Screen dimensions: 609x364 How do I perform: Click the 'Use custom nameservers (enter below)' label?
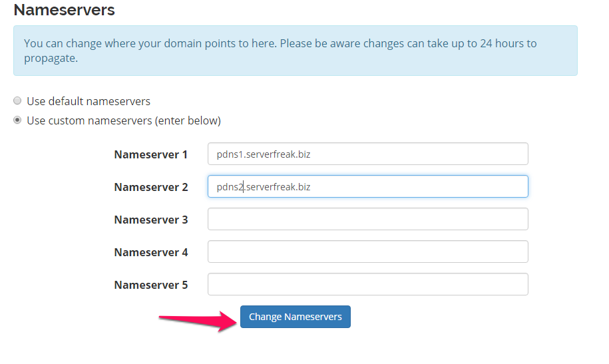point(124,121)
